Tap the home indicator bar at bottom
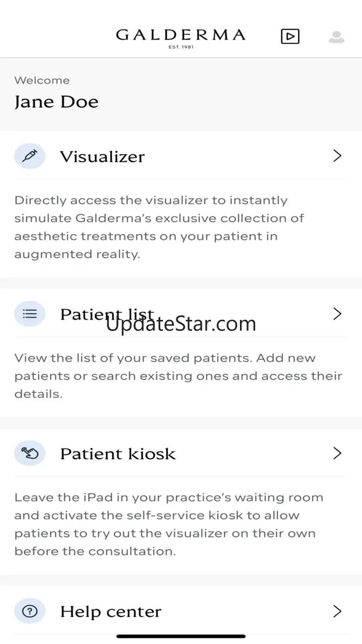The height and width of the screenshot is (644, 362). click(181, 636)
